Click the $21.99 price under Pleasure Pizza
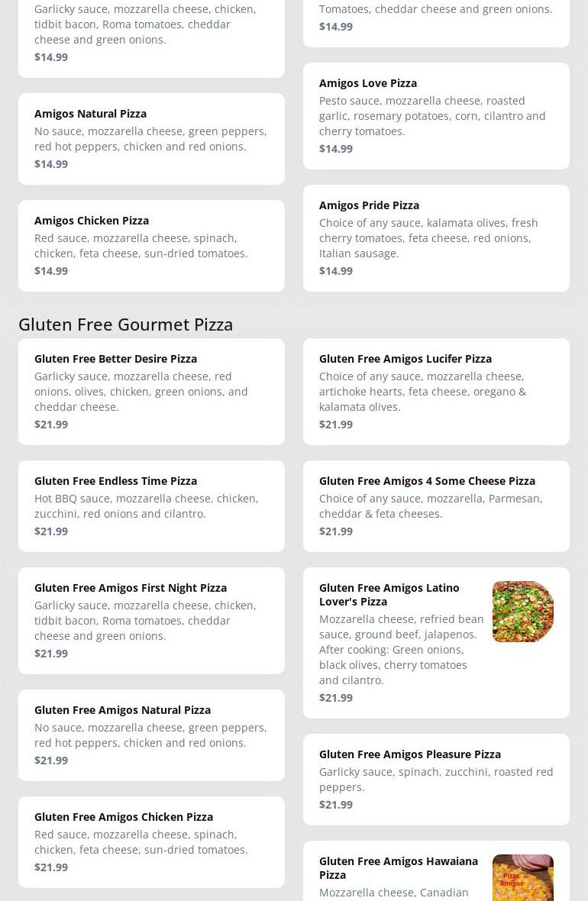This screenshot has height=901, width=588. pyautogui.click(x=336, y=805)
